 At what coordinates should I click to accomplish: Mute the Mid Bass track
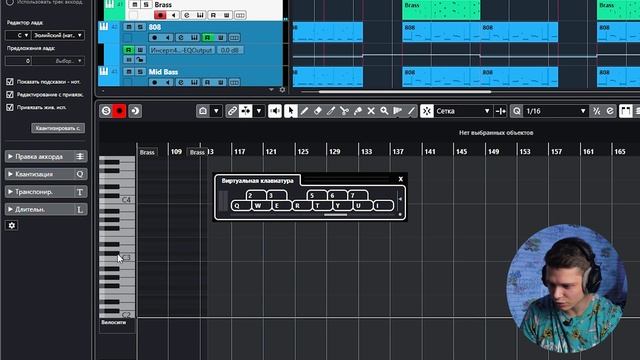129,72
